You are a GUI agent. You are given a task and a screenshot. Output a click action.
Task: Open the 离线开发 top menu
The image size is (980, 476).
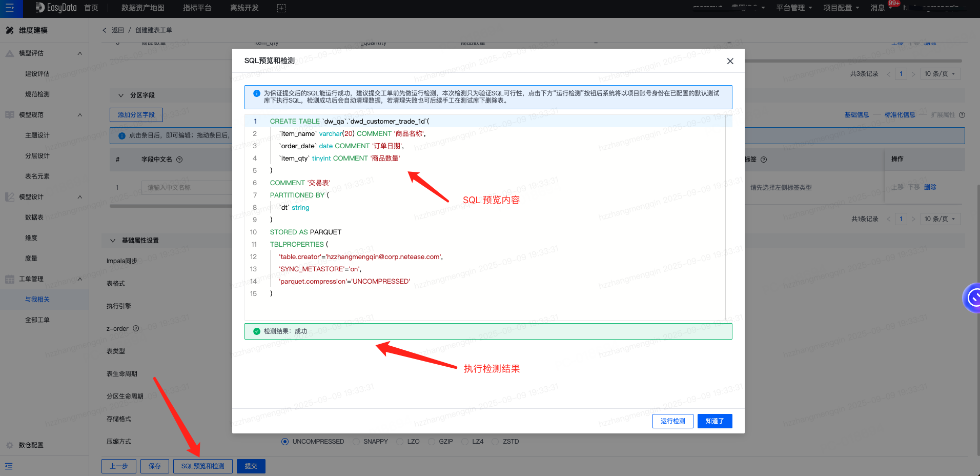point(244,8)
